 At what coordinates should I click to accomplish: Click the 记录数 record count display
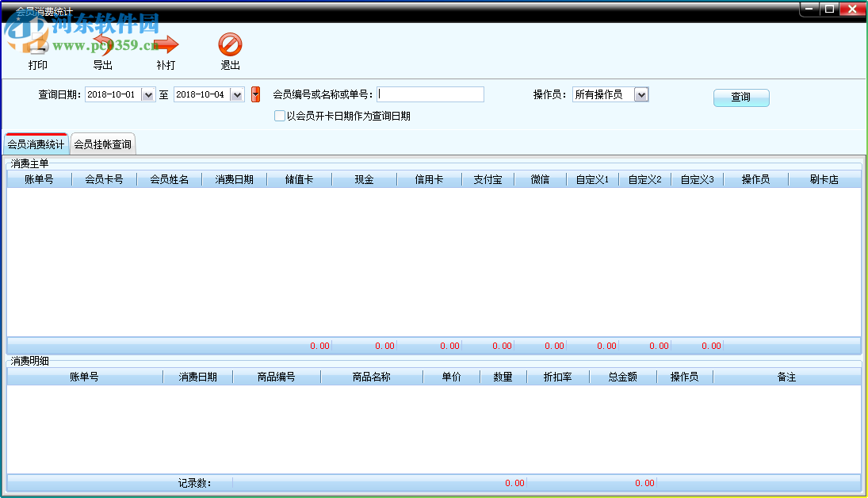point(193,482)
